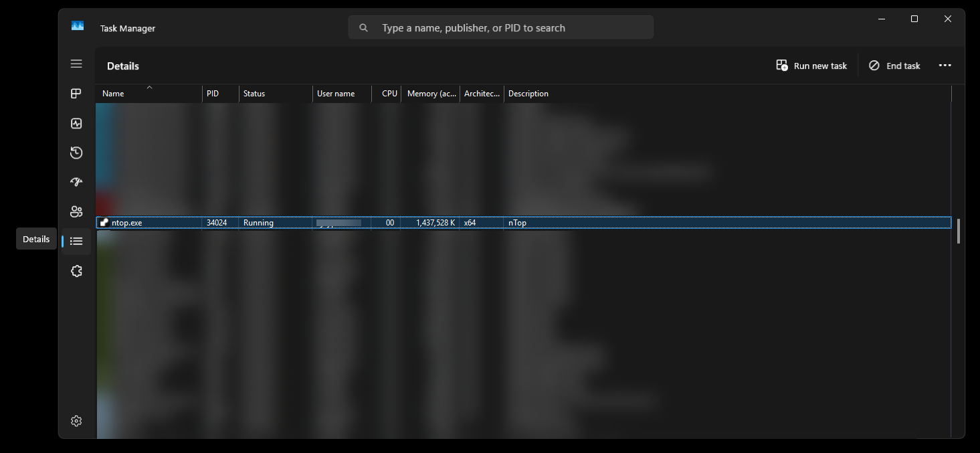This screenshot has width=980, height=453.
Task: Click the magnifier icon in search box
Action: pyautogui.click(x=364, y=28)
